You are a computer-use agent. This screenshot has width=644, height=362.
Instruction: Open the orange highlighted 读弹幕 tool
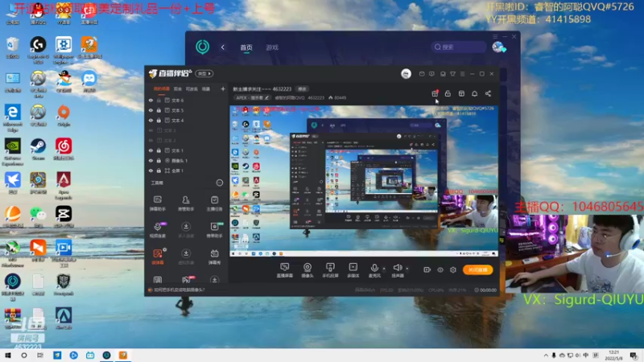click(157, 257)
